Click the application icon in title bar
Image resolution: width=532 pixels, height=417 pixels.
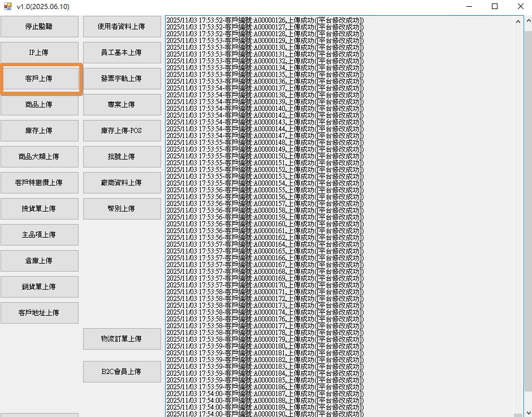click(7, 6)
